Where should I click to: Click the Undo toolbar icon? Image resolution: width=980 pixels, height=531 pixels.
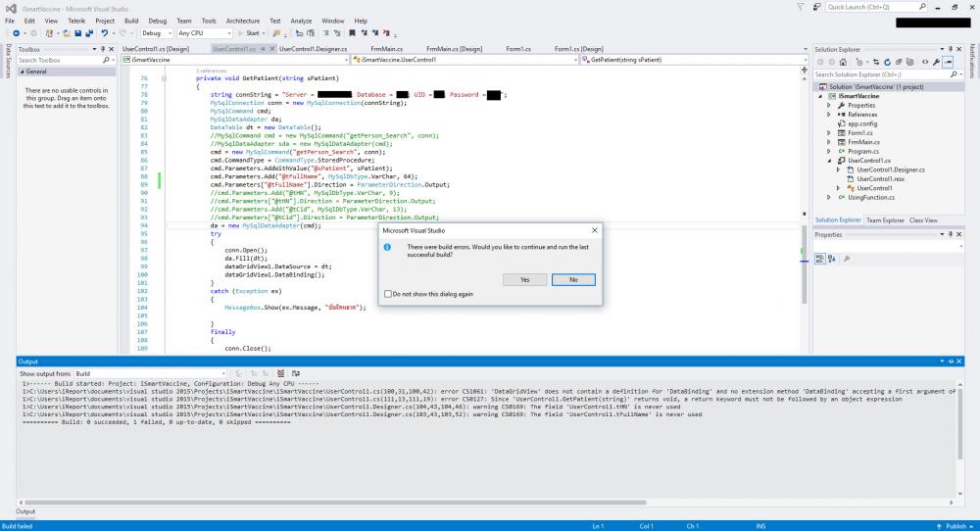[x=105, y=33]
